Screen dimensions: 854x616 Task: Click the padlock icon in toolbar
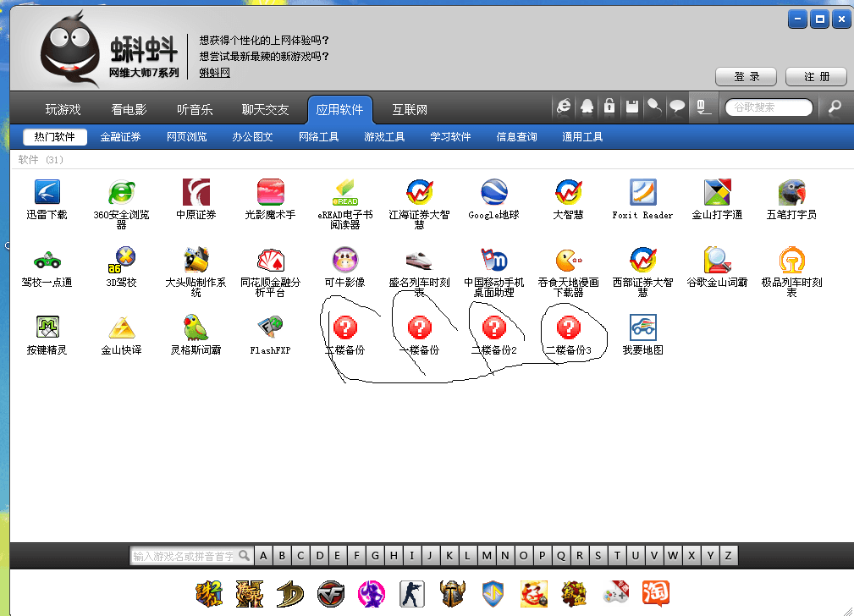tap(609, 107)
